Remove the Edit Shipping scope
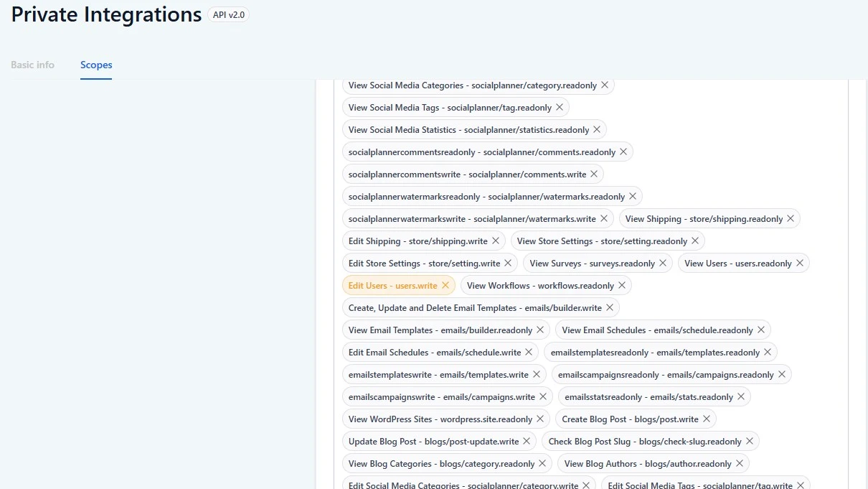Screen dimensions: 868x489 [x=496, y=241]
